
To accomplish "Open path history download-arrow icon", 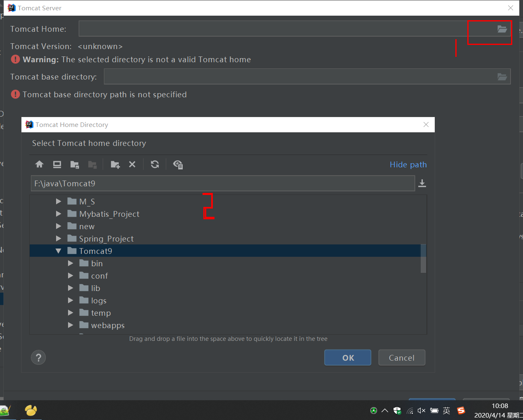I will [422, 183].
